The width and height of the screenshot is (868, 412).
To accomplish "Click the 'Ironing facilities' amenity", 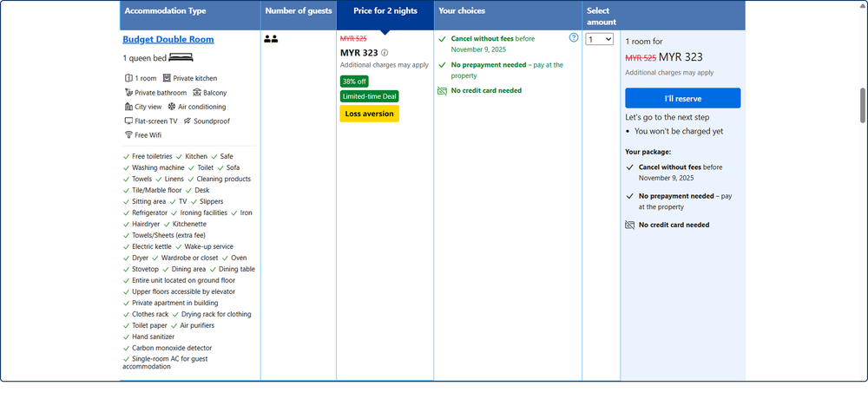I will (x=204, y=213).
